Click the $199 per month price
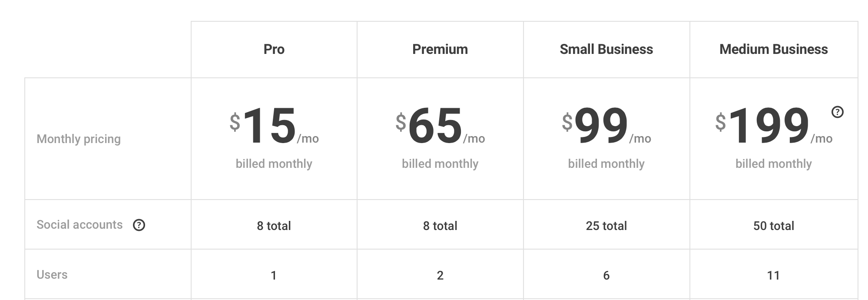Image resolution: width=868 pixels, height=300 pixels. click(774, 126)
